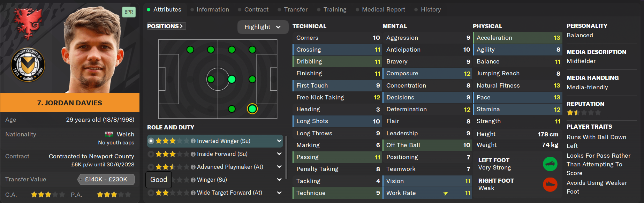Select the Inverted Winger (Su) radio button
The height and width of the screenshot is (203, 644).
[151, 141]
